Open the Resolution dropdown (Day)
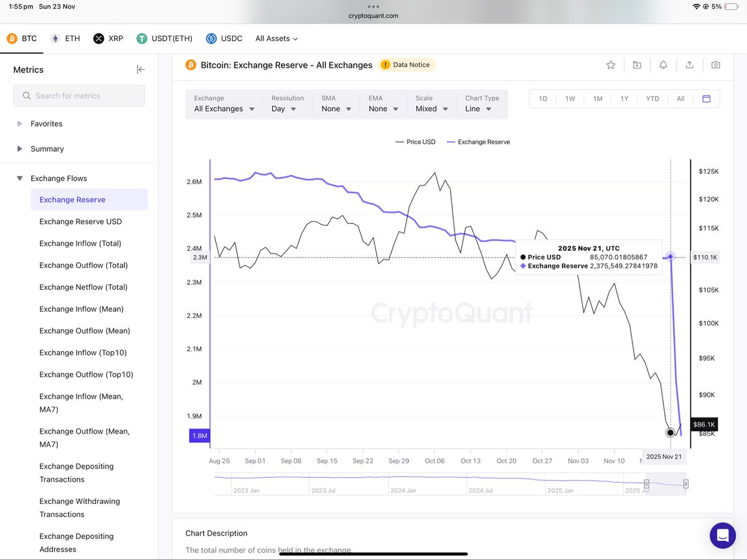The height and width of the screenshot is (560, 747). pos(288,104)
